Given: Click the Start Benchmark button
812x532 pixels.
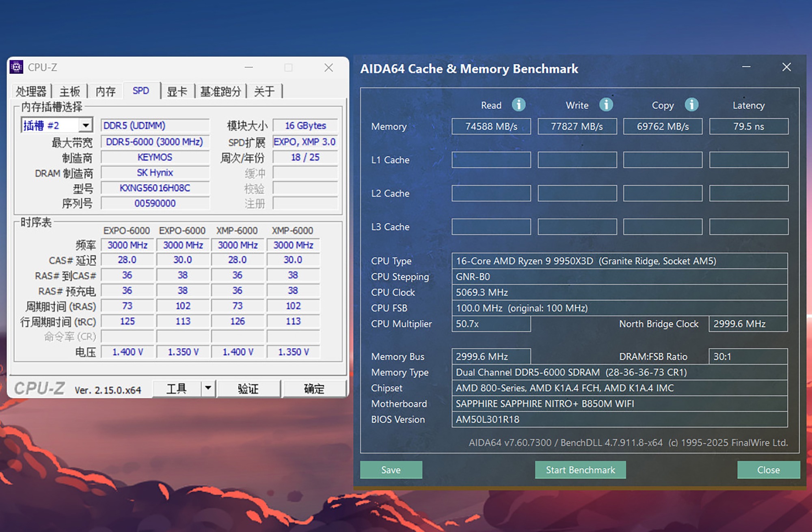Looking at the screenshot, I should 580,470.
